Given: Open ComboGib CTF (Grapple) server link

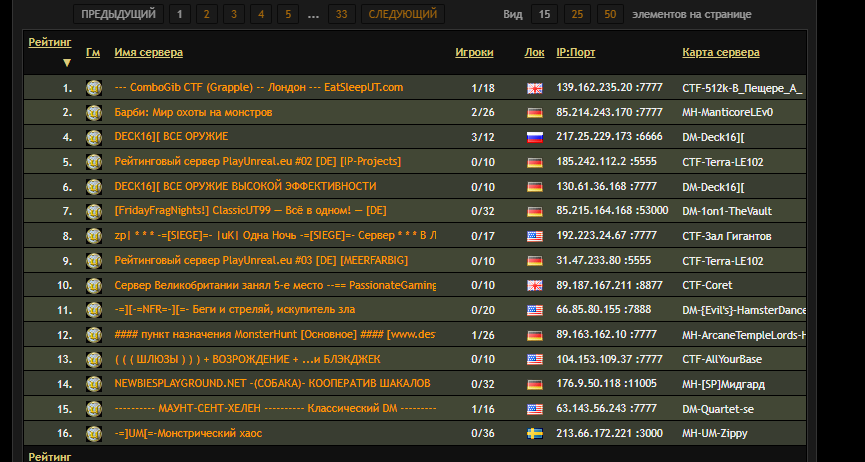Looking at the screenshot, I should (259, 87).
